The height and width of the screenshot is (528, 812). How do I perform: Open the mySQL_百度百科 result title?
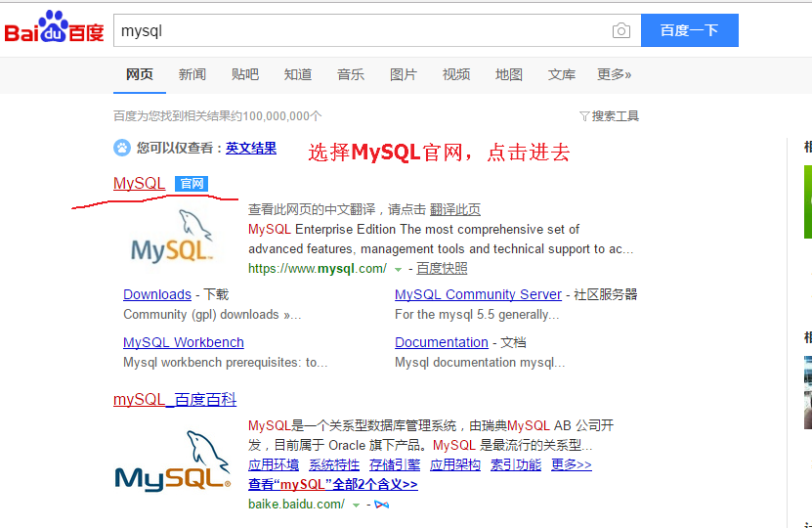pyautogui.click(x=175, y=400)
